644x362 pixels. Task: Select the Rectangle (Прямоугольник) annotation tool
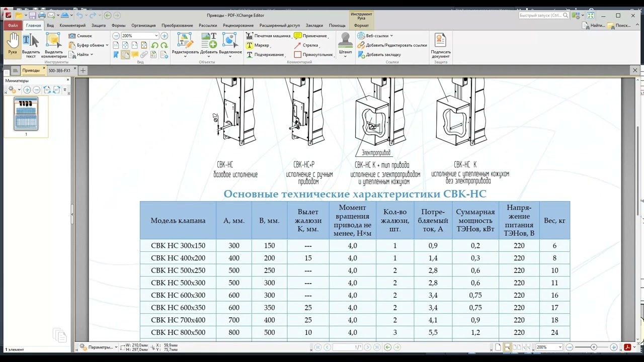[x=313, y=54]
